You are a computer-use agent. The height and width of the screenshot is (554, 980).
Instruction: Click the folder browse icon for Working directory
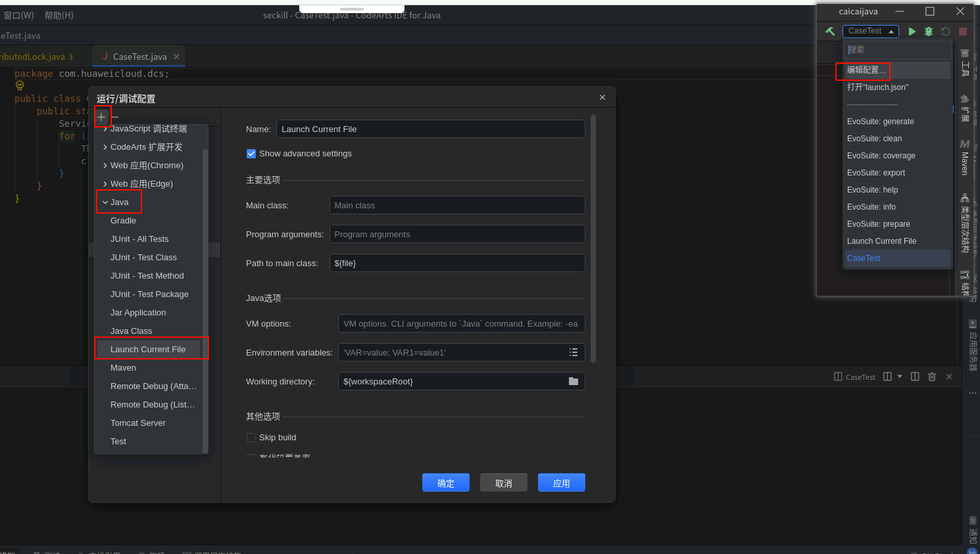click(574, 381)
